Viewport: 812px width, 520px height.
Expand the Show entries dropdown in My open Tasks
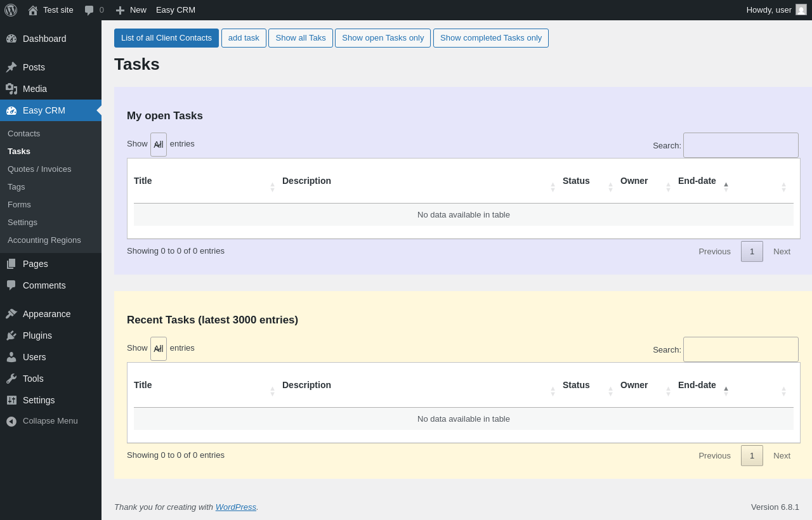click(x=159, y=145)
